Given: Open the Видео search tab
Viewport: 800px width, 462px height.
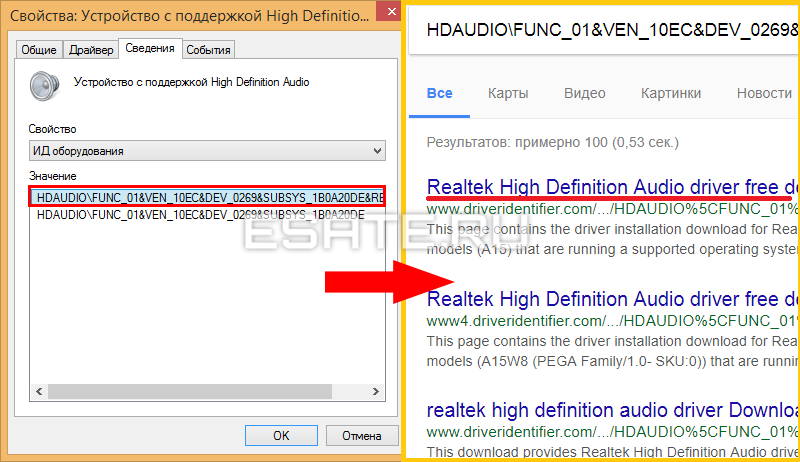Looking at the screenshot, I should [x=585, y=93].
